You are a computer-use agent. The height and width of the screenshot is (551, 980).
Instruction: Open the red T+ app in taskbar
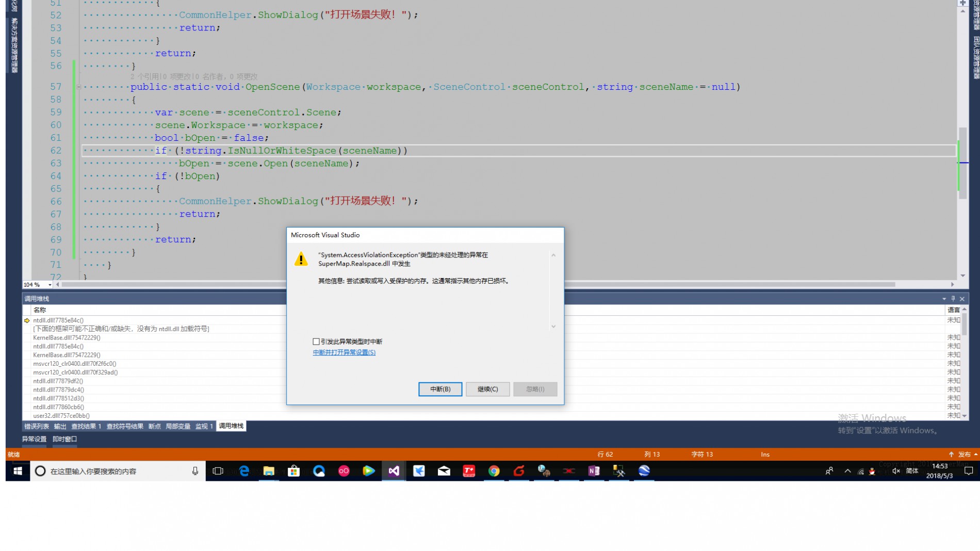click(469, 471)
